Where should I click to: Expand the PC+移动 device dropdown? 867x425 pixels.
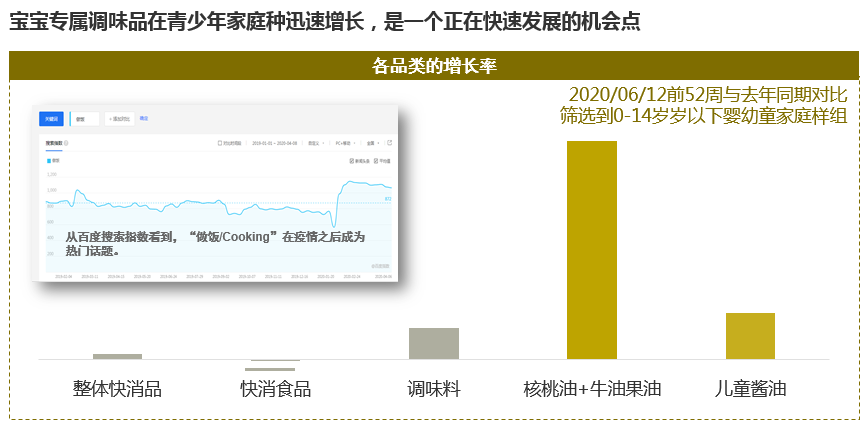[346, 143]
